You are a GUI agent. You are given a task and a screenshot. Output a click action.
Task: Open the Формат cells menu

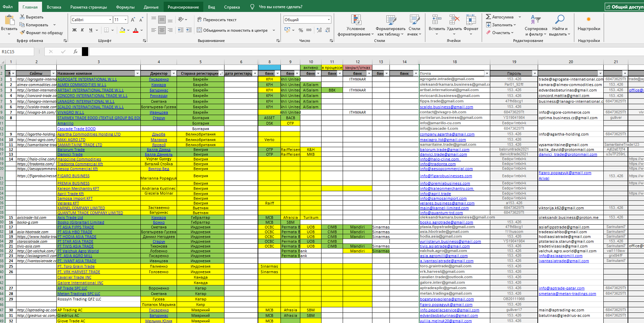pos(471,25)
